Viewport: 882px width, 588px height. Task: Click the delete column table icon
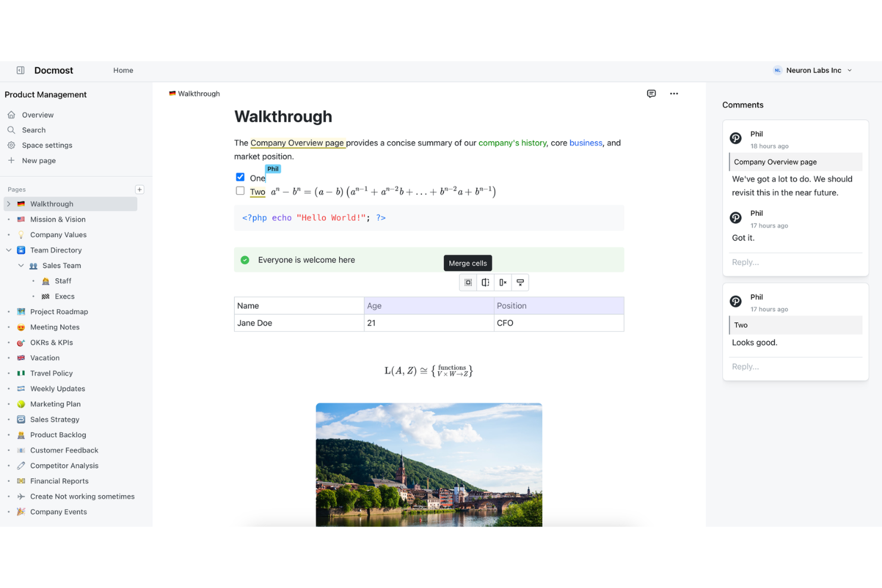pyautogui.click(x=503, y=282)
